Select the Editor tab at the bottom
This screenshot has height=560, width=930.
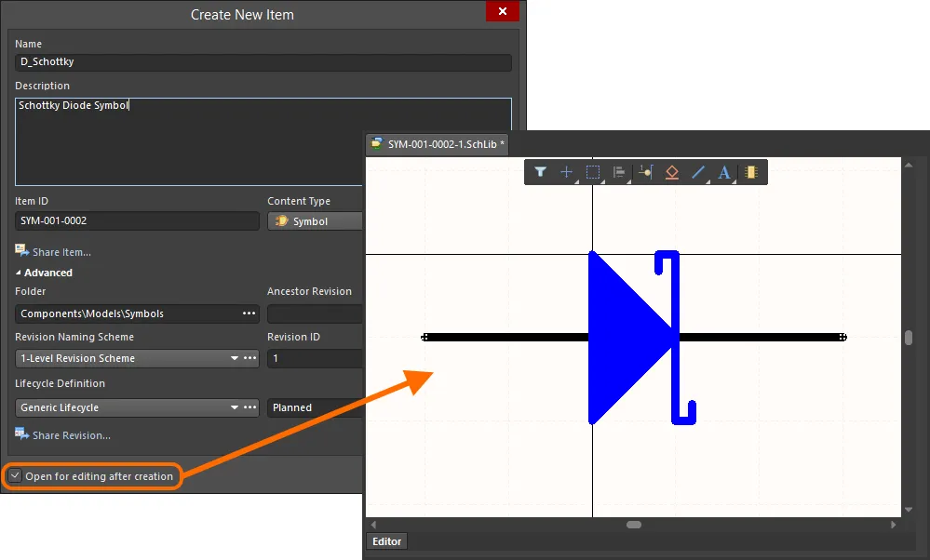[386, 541]
